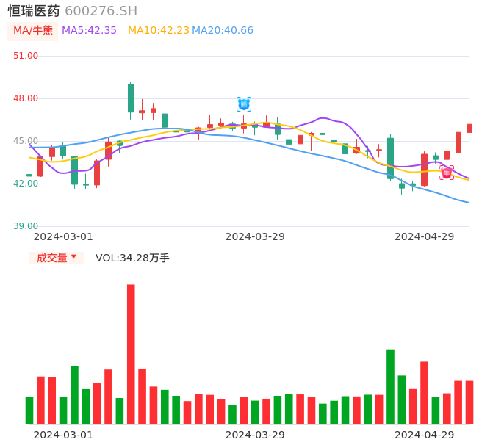Click the 51.00 price axis label
Image resolution: width=504 pixels, height=445 pixels.
tap(26, 56)
